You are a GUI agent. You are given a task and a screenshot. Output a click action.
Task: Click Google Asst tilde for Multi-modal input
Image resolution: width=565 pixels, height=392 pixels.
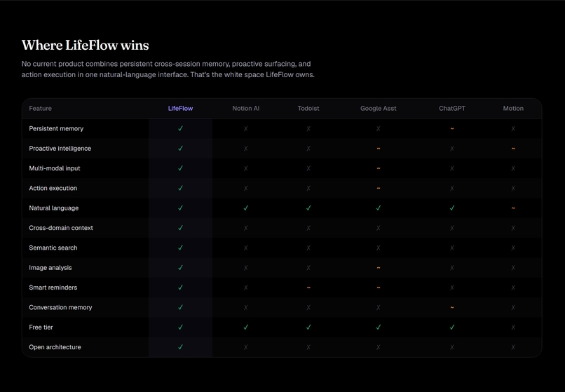click(x=379, y=168)
